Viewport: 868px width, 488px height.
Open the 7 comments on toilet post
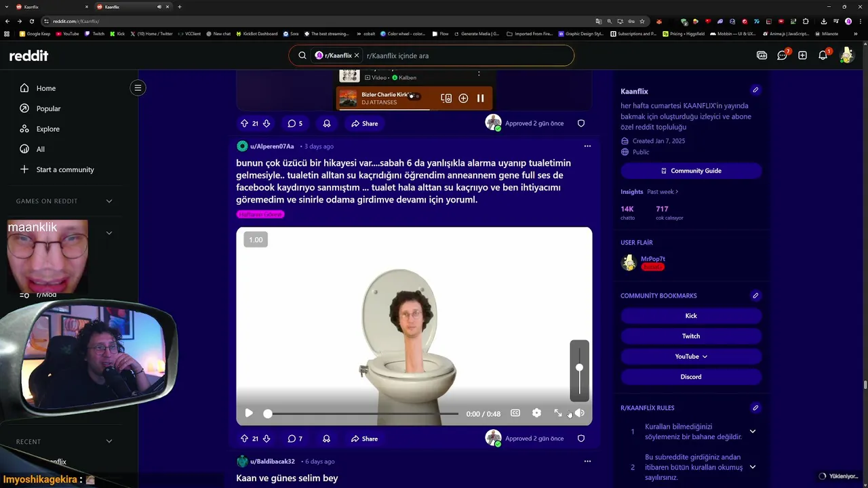[295, 439]
